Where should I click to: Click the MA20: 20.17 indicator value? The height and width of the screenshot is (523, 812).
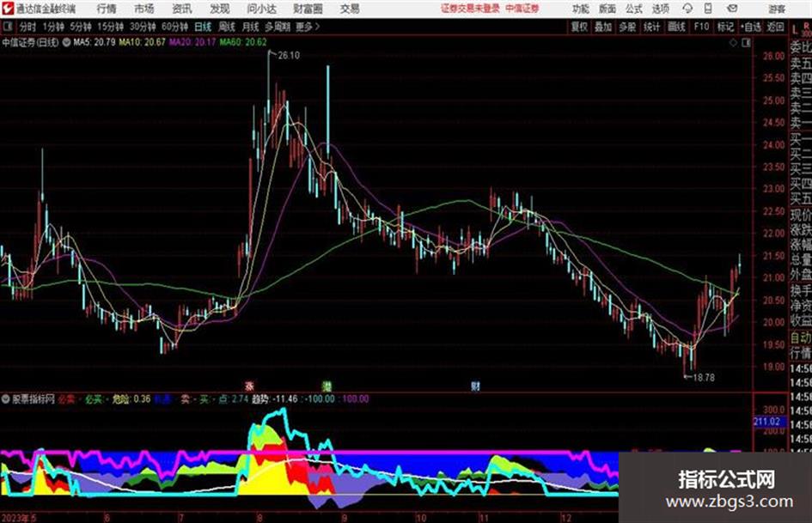(192, 42)
